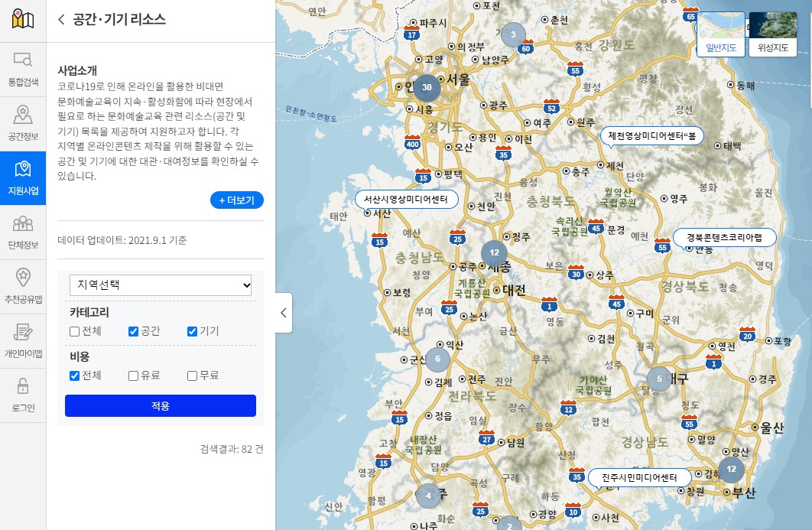This screenshot has width=812, height=530.
Task: Select the 공간정보 sidebar icon
Action: pos(23,119)
